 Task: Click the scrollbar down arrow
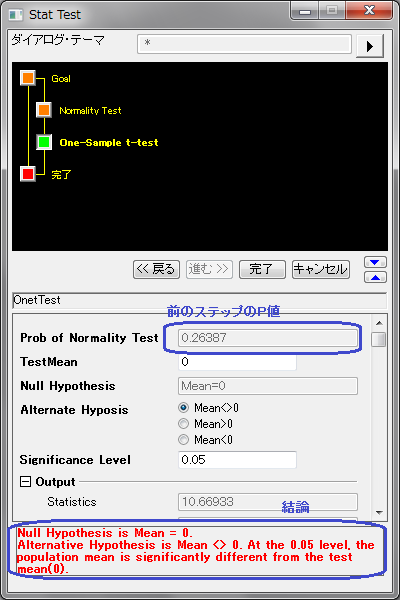(x=379, y=512)
